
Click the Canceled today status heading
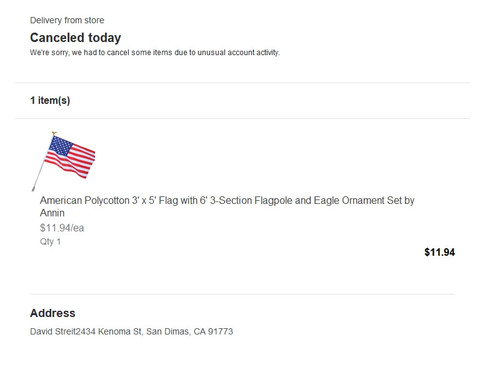(75, 38)
